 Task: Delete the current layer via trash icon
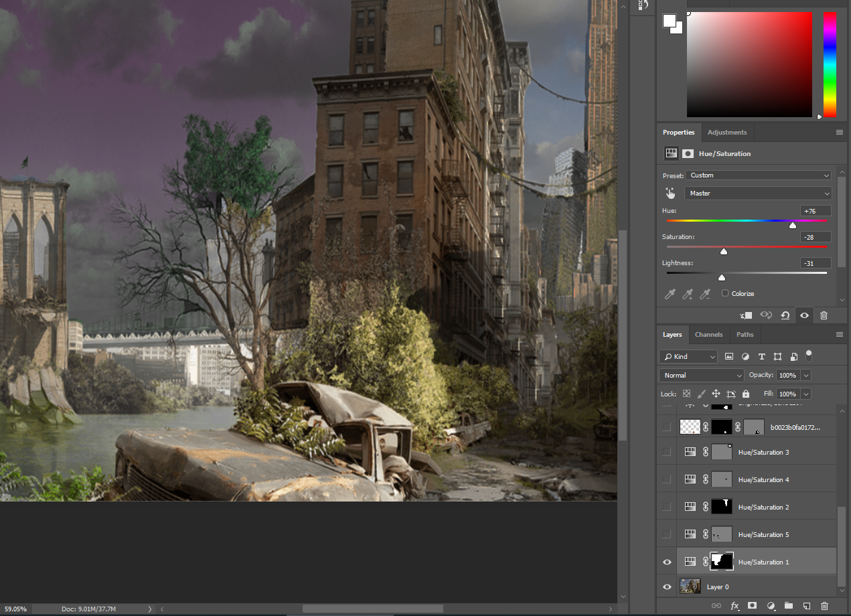coord(824,605)
